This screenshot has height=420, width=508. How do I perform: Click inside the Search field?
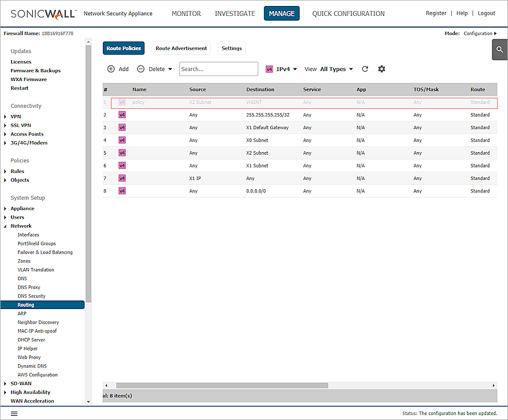pos(218,69)
